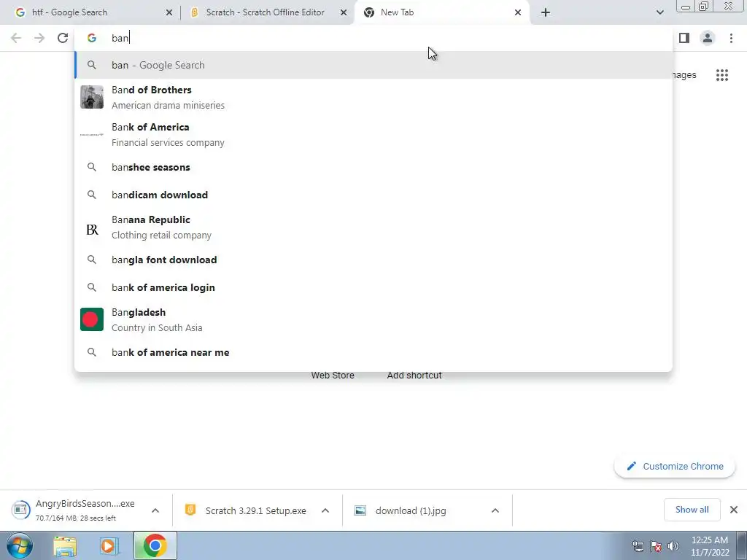747x560 pixels.
Task: Choose the Bangladesh suggestion
Action: tap(373, 319)
